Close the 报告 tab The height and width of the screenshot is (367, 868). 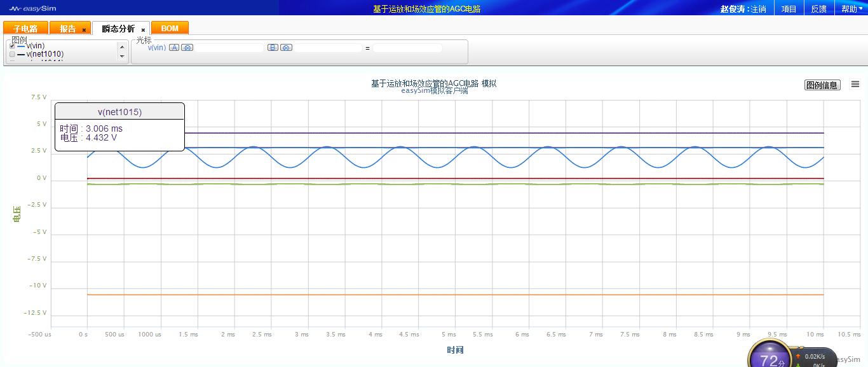pyautogui.click(x=84, y=30)
